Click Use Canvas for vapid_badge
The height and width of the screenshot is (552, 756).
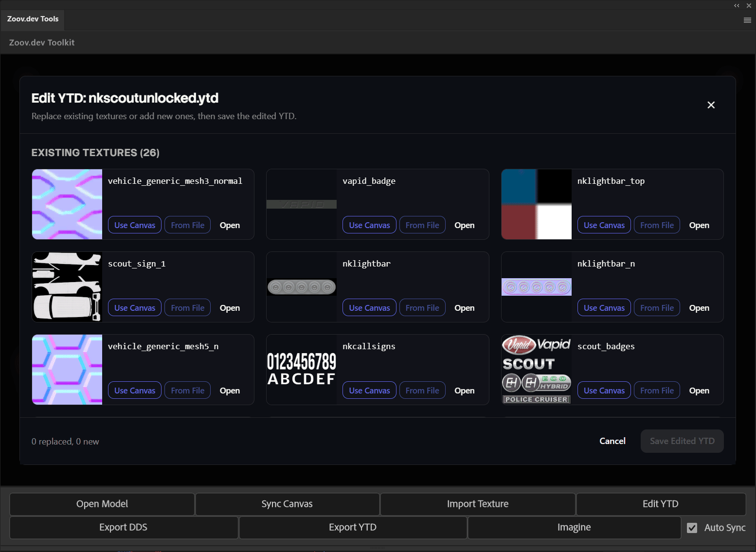coord(369,225)
